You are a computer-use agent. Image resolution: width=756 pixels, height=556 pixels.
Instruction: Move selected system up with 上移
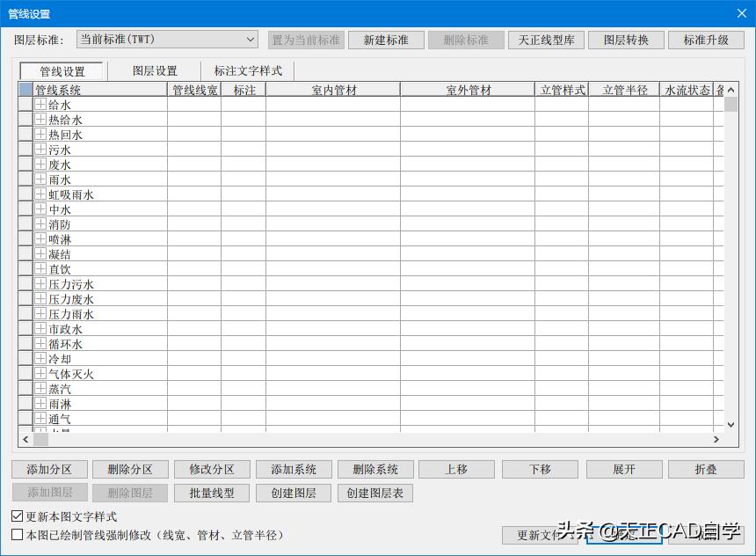click(x=457, y=469)
